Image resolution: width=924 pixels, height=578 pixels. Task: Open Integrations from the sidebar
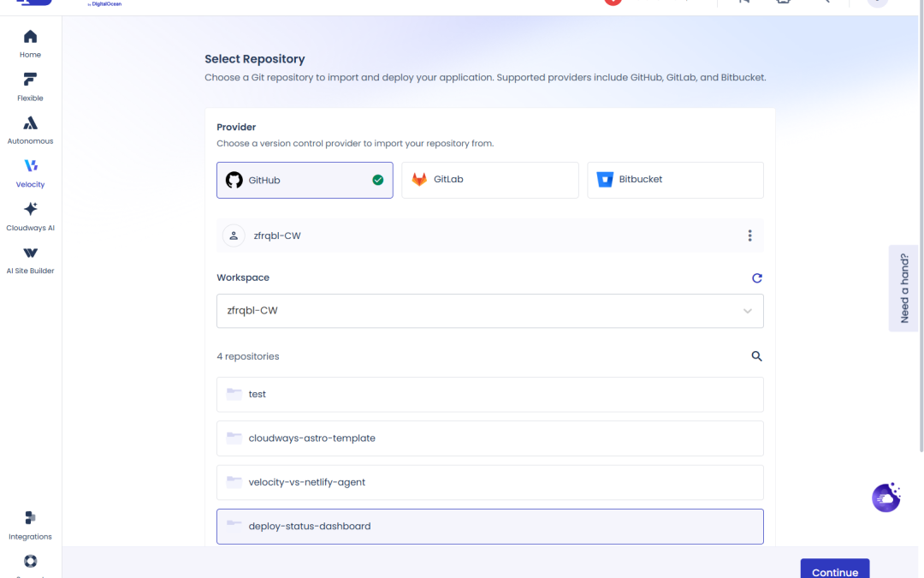coord(30,526)
